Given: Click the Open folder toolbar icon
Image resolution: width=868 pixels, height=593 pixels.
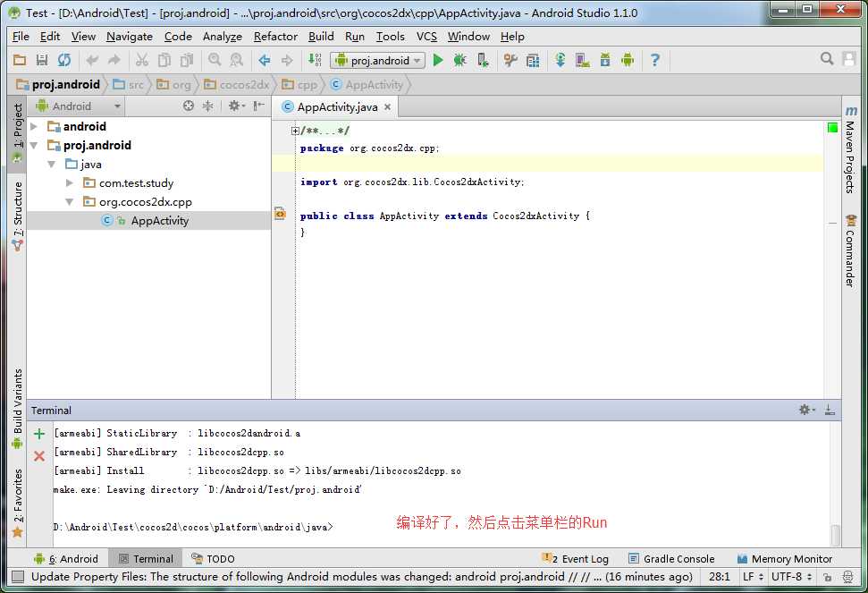Looking at the screenshot, I should pos(20,60).
